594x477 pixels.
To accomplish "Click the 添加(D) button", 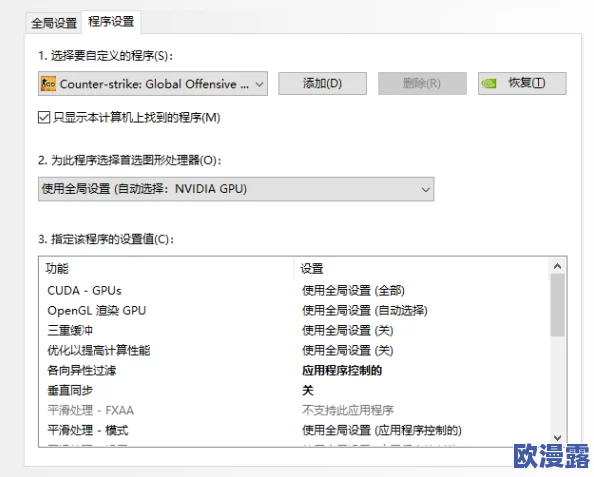I will (322, 83).
